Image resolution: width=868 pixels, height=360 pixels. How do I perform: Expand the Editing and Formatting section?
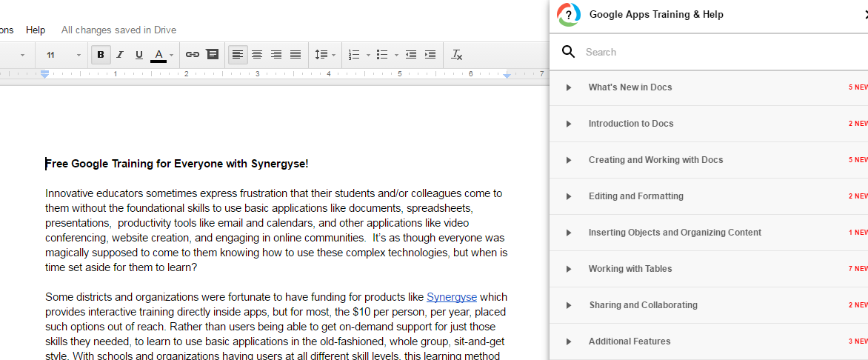pos(709,196)
